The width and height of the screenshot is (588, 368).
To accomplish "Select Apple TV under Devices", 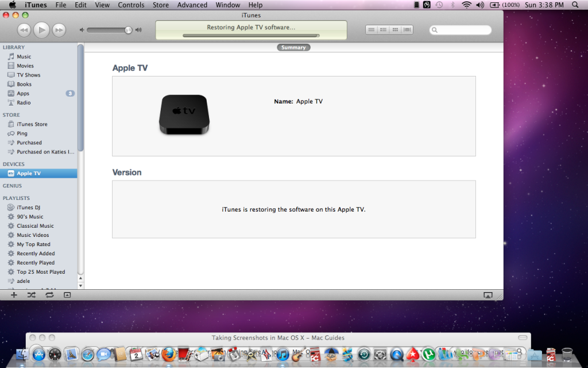I will point(38,173).
